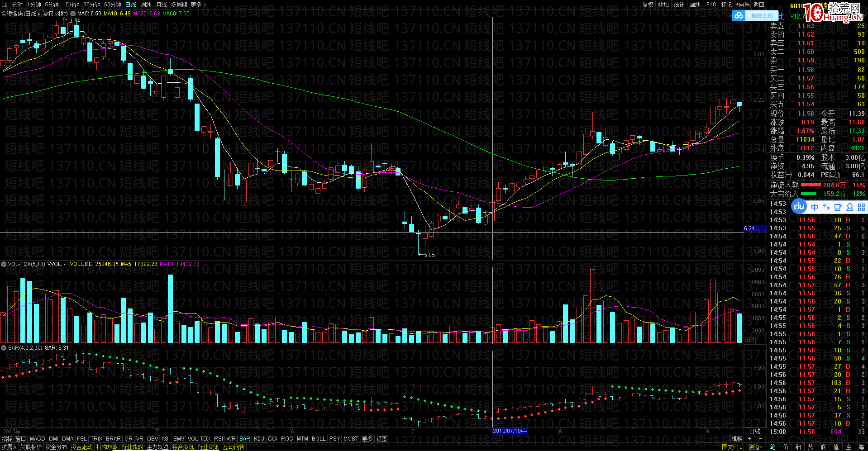Open the 资金分布 tab

(x=56, y=447)
